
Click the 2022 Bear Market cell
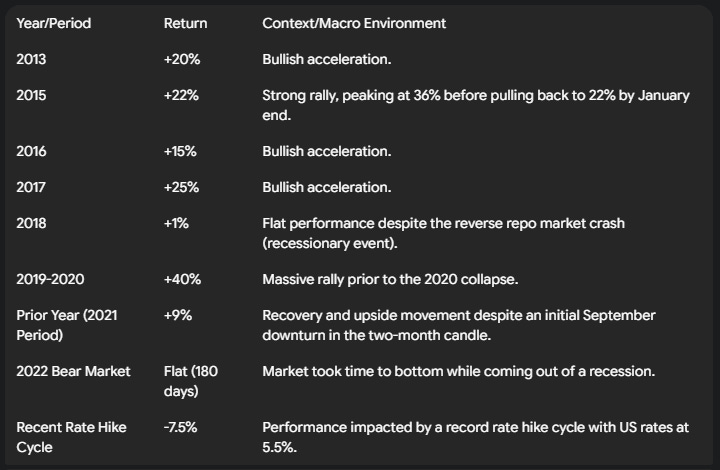tap(73, 371)
